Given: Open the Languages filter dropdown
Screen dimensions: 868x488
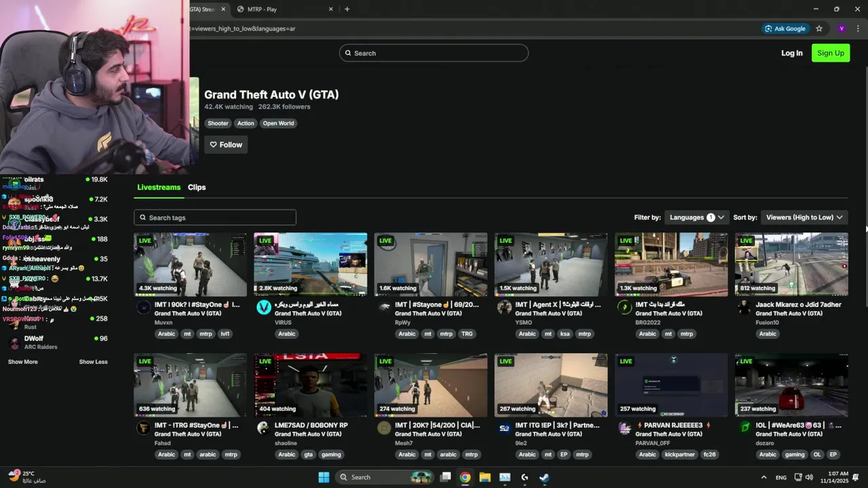Looking at the screenshot, I should tap(696, 218).
